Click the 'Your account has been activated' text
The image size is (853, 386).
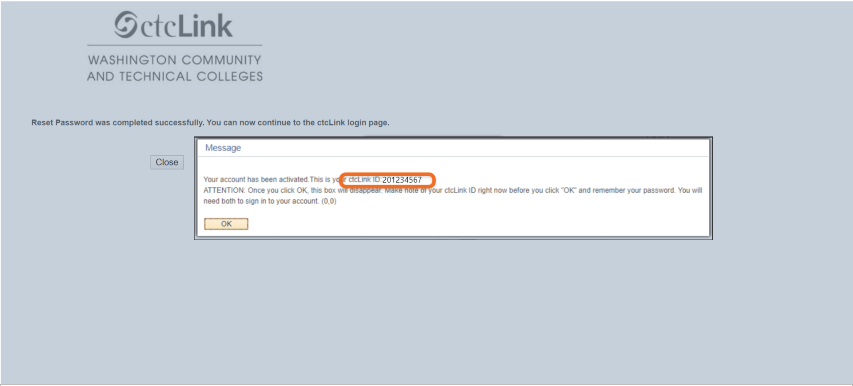point(256,179)
